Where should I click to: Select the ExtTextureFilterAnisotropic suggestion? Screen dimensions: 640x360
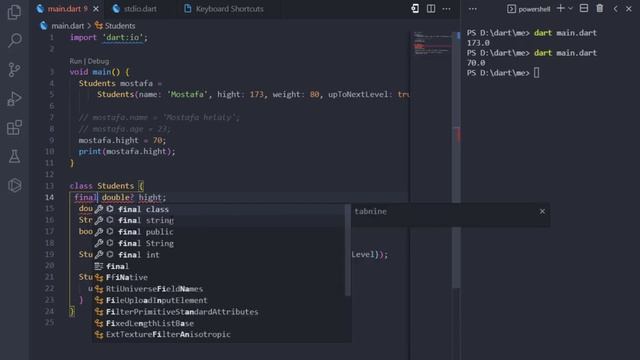[219, 334]
